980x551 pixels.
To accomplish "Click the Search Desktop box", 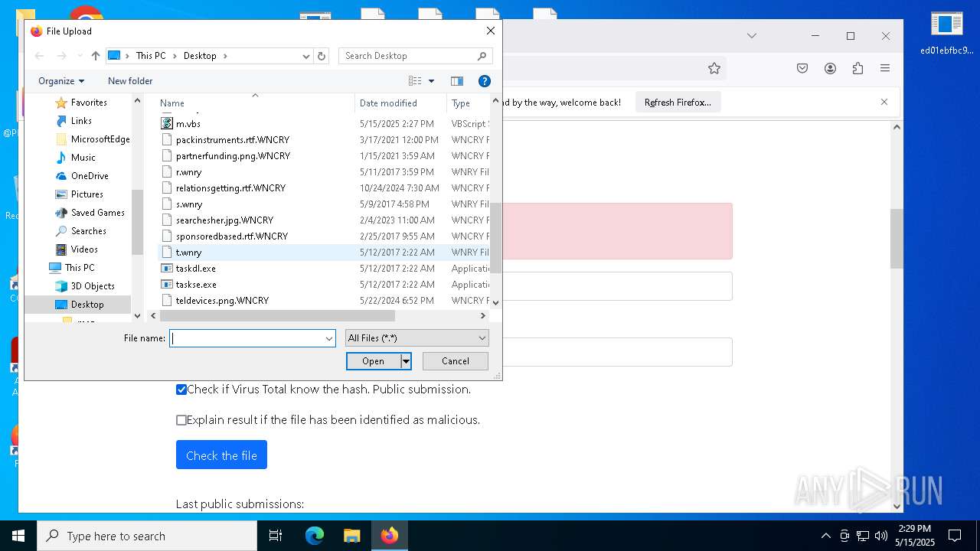I will (x=416, y=56).
